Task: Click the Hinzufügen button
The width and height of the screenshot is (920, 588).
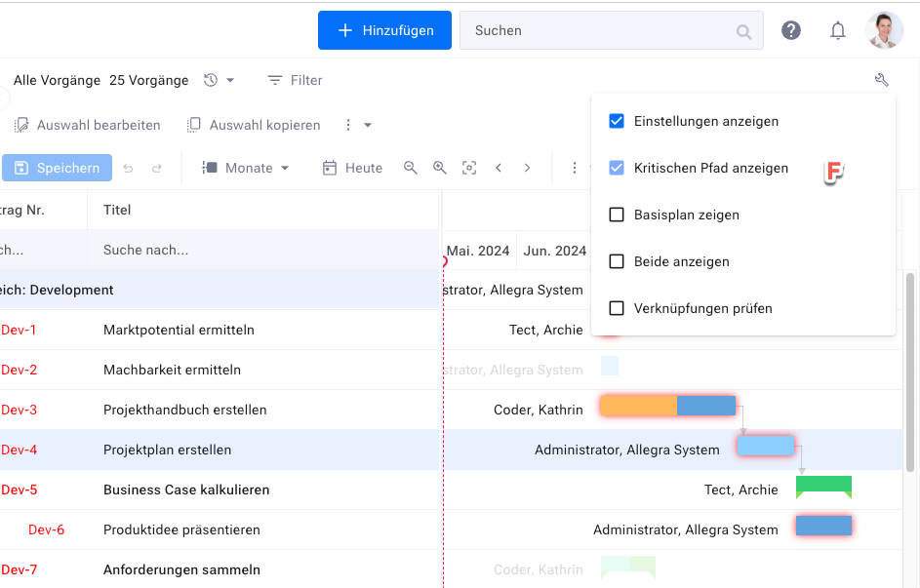Action: point(384,30)
